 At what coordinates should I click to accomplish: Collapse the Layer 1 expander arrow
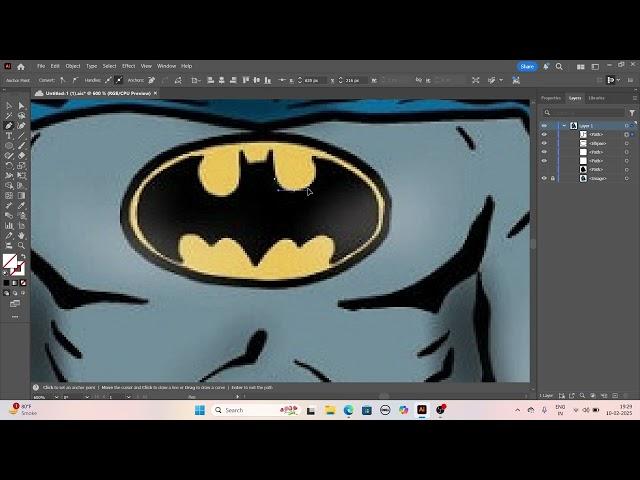[564, 126]
